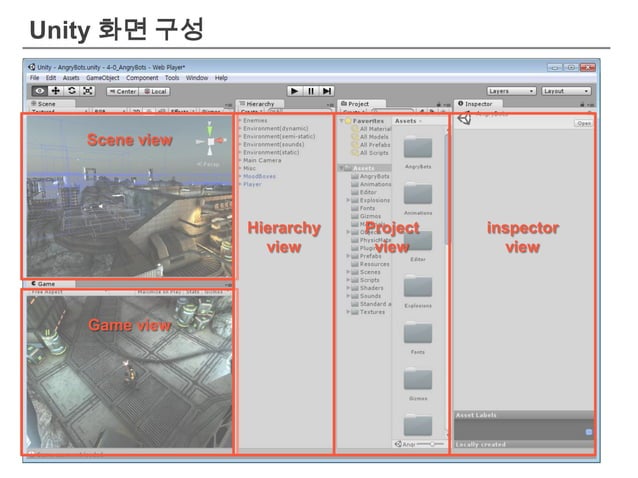Select the Scale tool
The image size is (638, 478).
coord(87,91)
